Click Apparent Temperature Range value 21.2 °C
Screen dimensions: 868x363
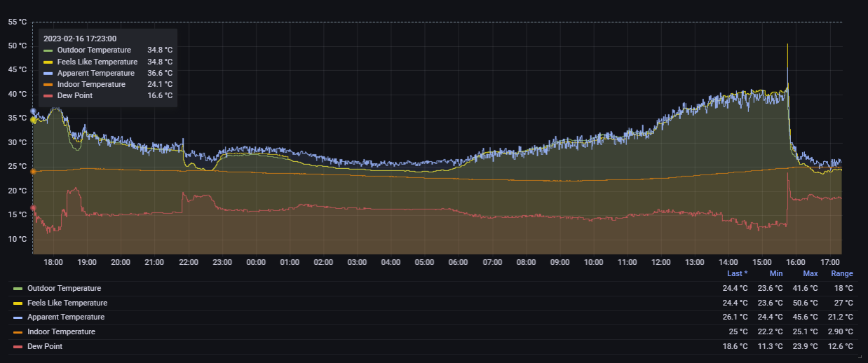coord(841,317)
